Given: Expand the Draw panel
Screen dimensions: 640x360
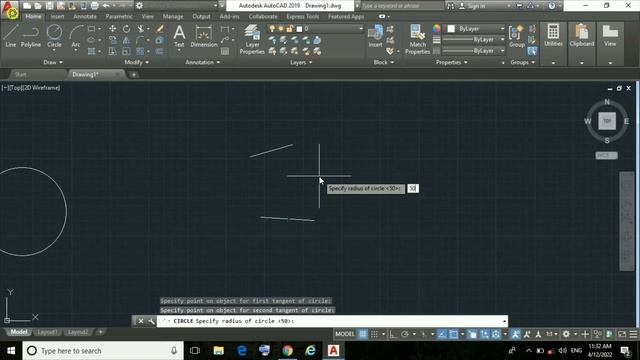Looking at the screenshot, I should tap(53, 62).
